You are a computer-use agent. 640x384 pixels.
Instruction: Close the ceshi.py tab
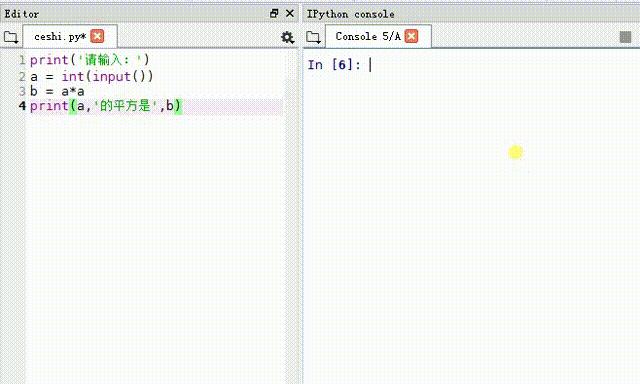(x=97, y=36)
